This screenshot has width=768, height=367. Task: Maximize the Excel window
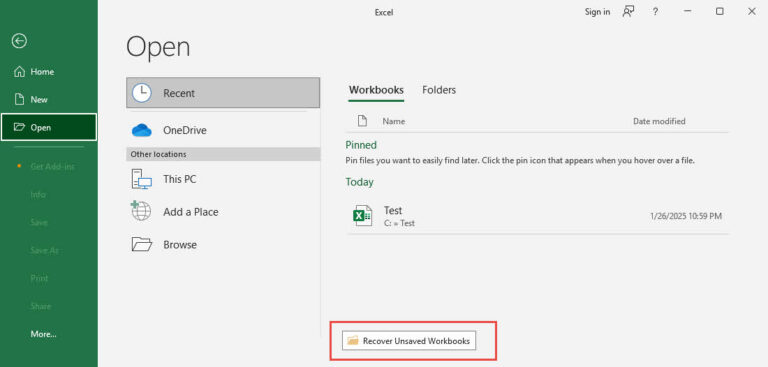(x=720, y=12)
